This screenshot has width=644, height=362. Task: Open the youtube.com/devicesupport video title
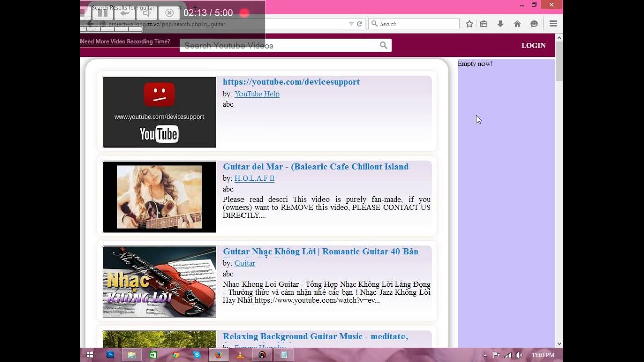[x=291, y=82]
